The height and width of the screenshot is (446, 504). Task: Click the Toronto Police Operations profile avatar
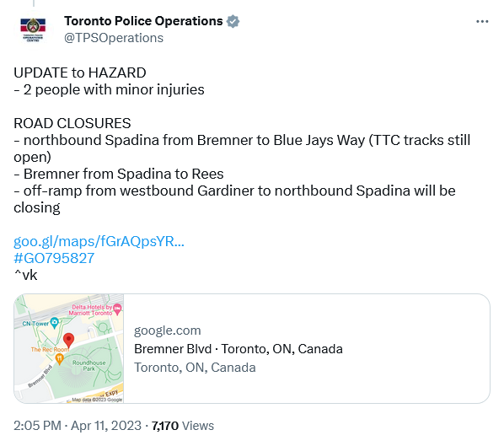[33, 30]
